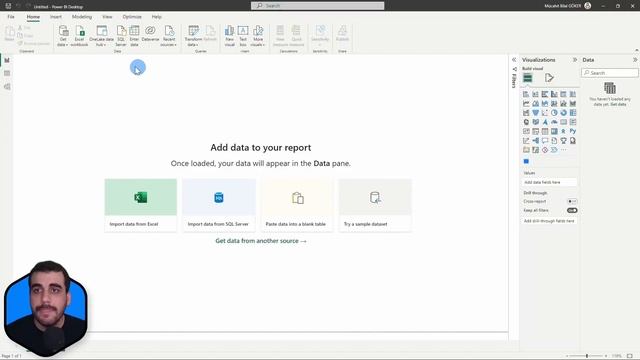
Task: Insert a Text box from ribbon
Action: pos(243,36)
